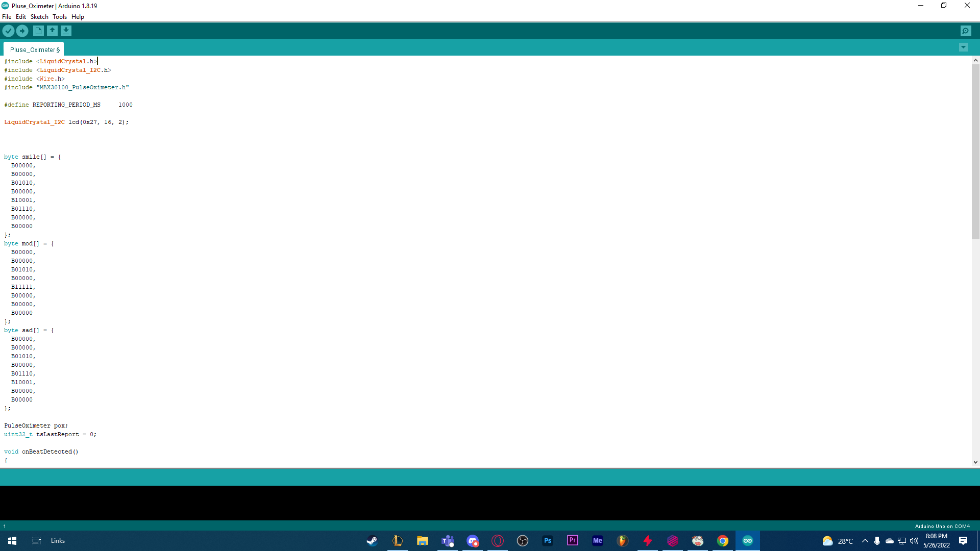Open Opera browser from the taskbar
980x551 pixels.
pyautogui.click(x=498, y=541)
